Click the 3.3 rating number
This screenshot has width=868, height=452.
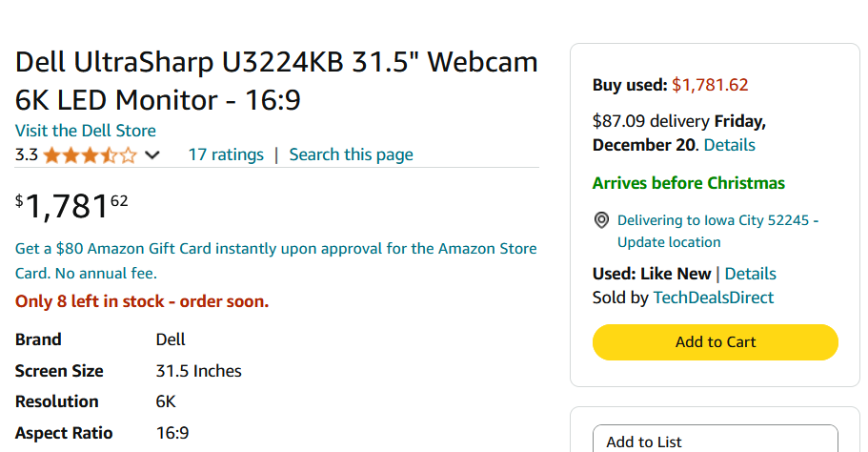tap(26, 154)
